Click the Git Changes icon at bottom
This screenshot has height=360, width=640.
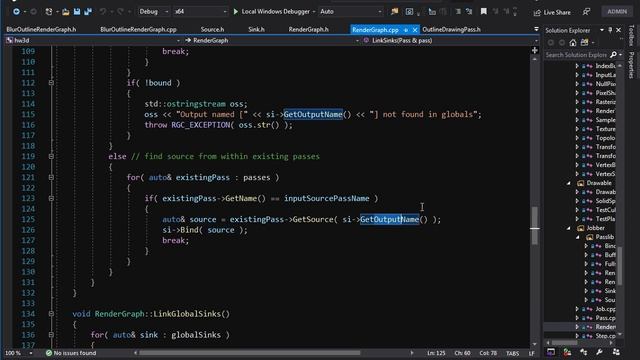567,352
